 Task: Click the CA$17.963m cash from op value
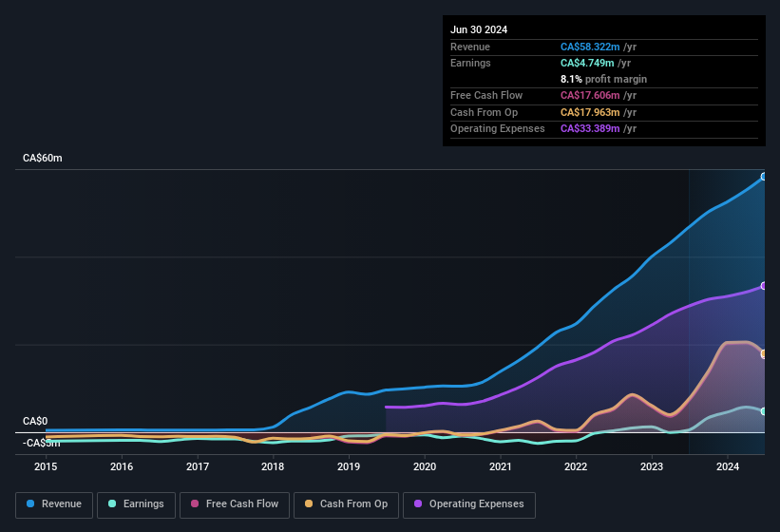590,112
